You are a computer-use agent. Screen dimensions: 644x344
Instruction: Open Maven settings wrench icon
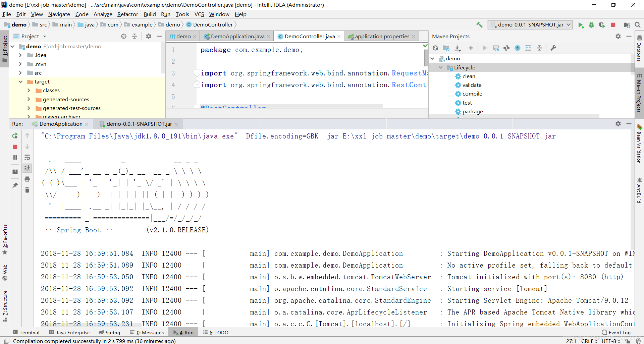coord(553,48)
